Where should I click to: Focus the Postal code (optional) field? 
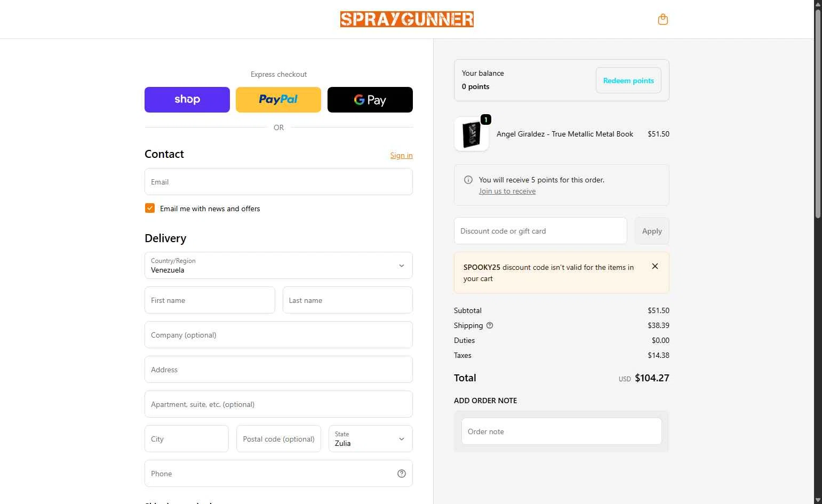click(278, 439)
